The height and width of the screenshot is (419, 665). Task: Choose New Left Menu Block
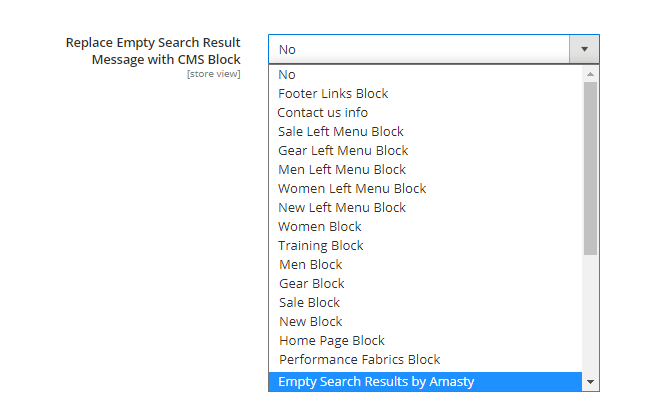point(342,207)
